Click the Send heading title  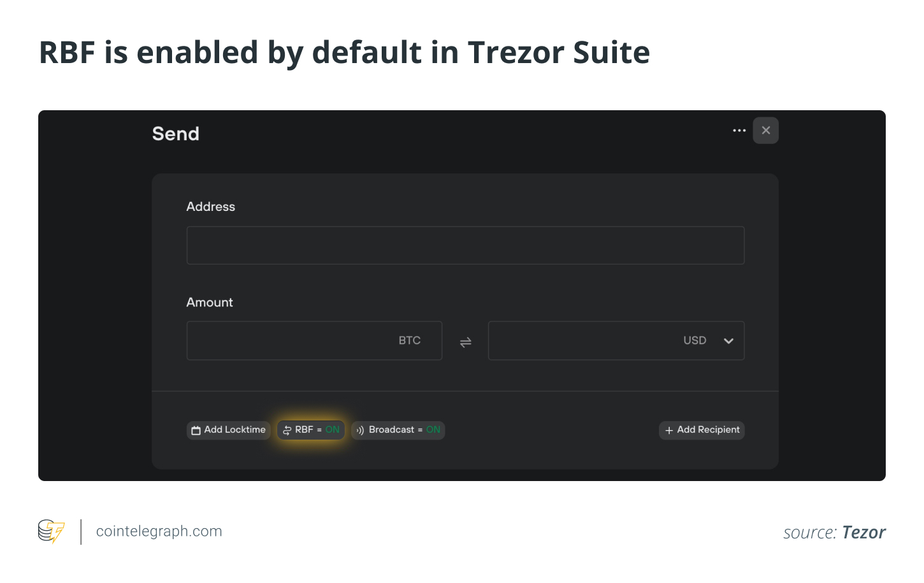point(175,134)
